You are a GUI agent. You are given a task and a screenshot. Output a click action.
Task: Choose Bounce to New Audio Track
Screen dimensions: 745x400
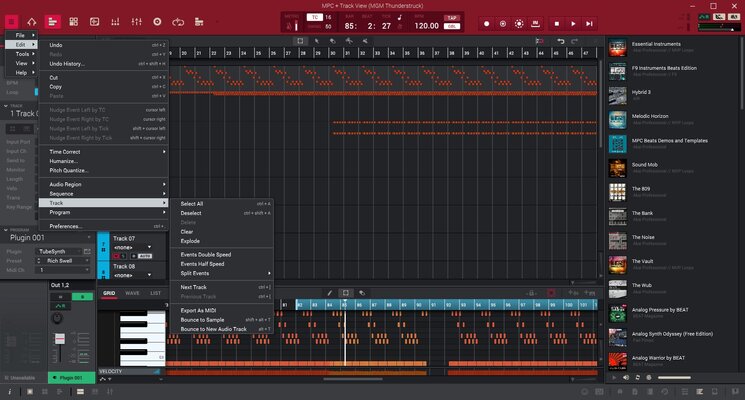[222, 329]
